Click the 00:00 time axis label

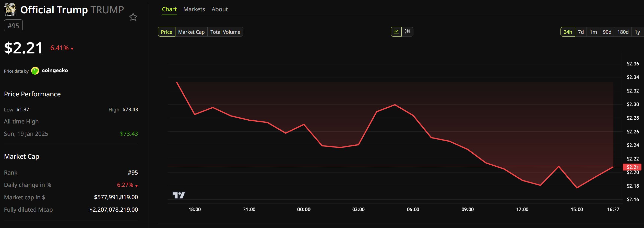point(304,209)
